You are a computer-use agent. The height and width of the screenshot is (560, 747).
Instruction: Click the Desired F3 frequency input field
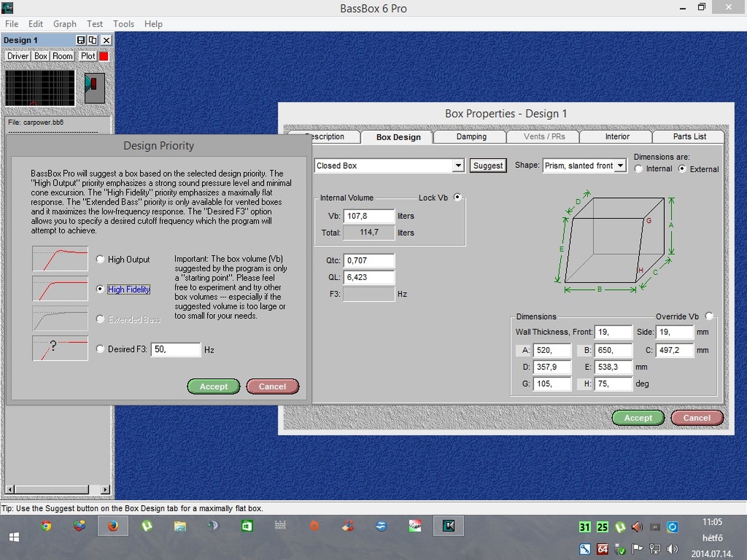[176, 349]
